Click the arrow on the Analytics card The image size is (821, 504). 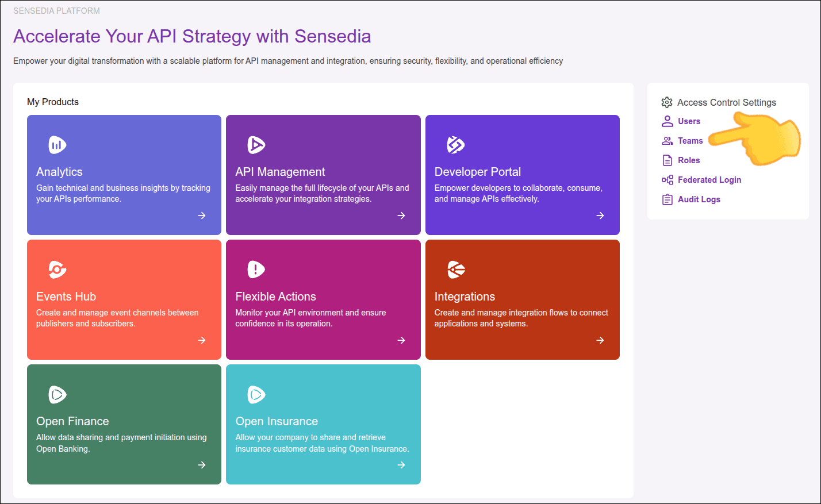click(202, 216)
